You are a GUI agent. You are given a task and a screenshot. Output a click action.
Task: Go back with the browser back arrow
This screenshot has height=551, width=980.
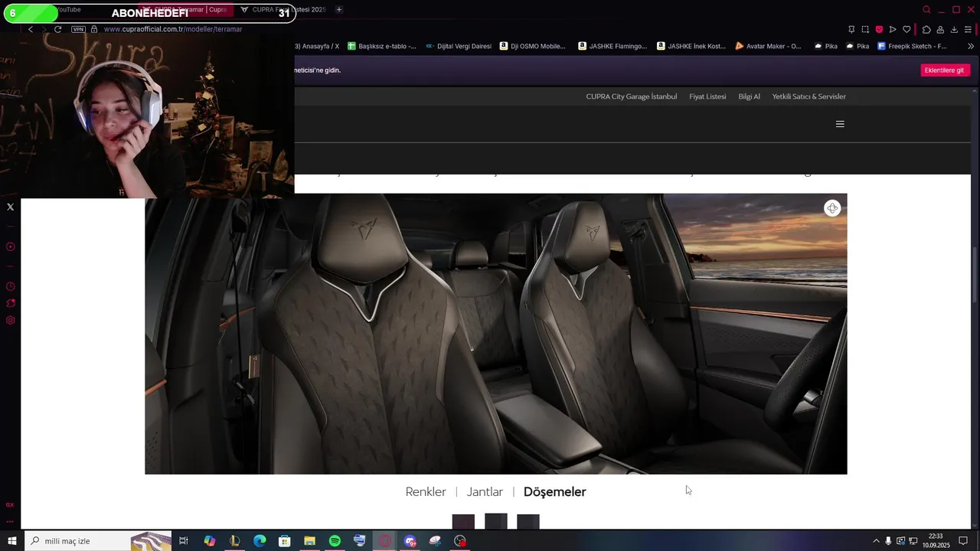tap(31, 29)
